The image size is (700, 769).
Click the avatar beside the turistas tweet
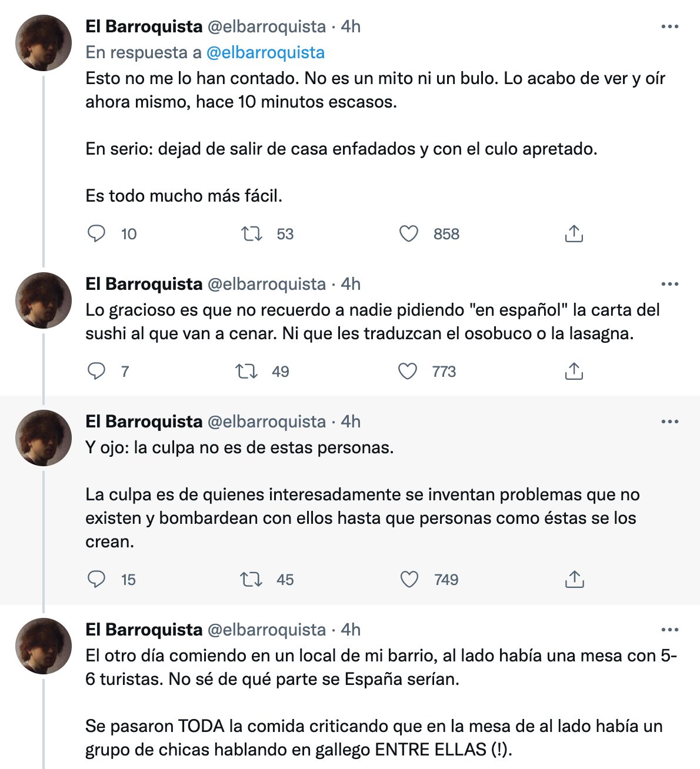click(43, 646)
